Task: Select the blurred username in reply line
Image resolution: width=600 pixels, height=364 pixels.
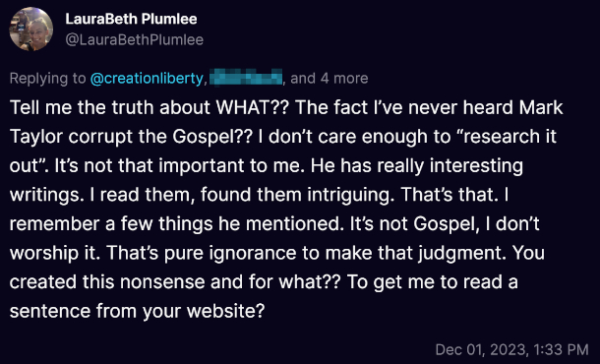Action: click(246, 78)
